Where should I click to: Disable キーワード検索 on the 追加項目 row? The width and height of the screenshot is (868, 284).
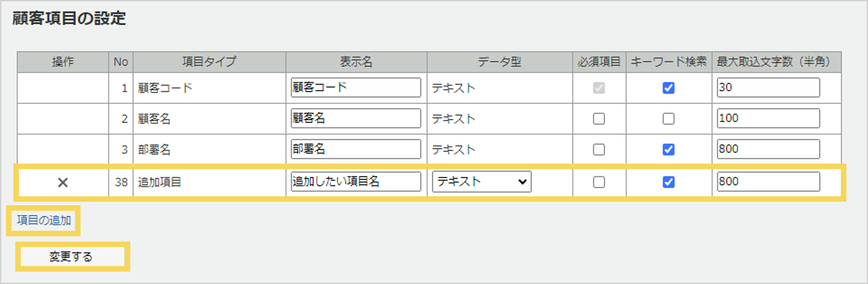669,182
